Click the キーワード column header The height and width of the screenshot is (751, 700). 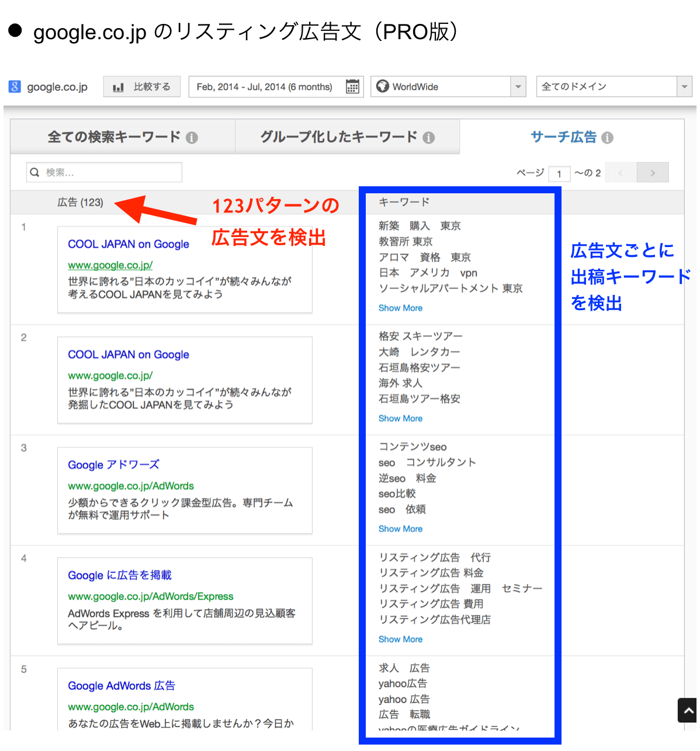click(404, 202)
